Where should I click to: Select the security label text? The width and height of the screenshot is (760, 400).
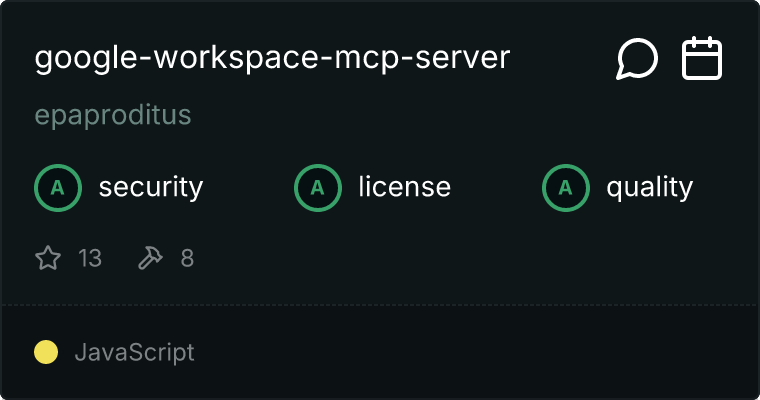click(151, 187)
